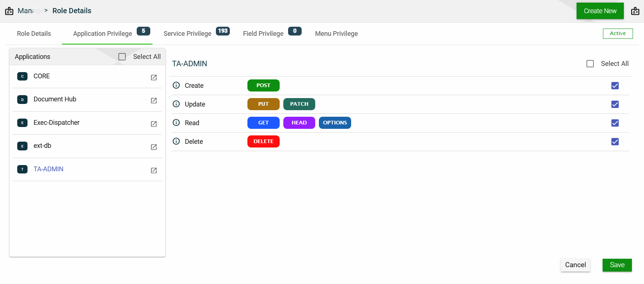The image size is (644, 284).
Task: Click info icon next to Create
Action: 176,85
